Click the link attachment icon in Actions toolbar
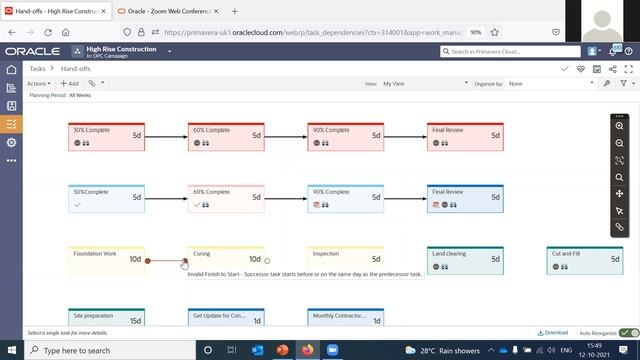Image resolution: width=640 pixels, height=360 pixels. tap(92, 83)
